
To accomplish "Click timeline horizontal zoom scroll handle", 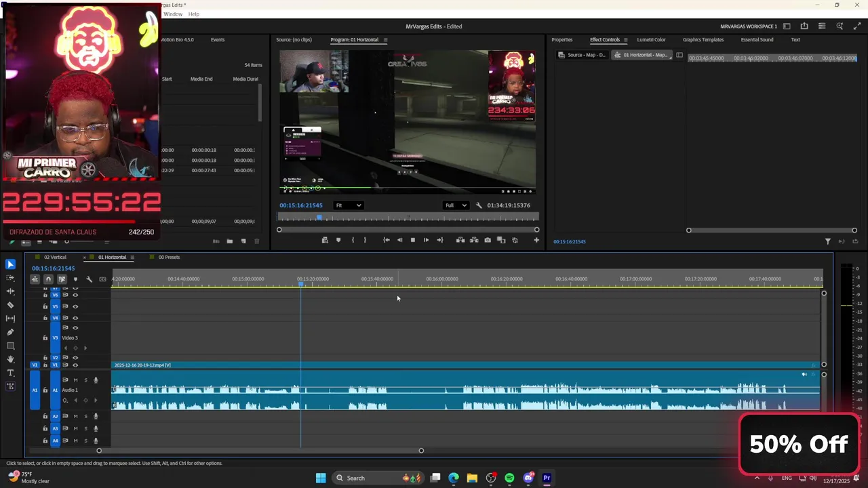I will pyautogui.click(x=421, y=451).
